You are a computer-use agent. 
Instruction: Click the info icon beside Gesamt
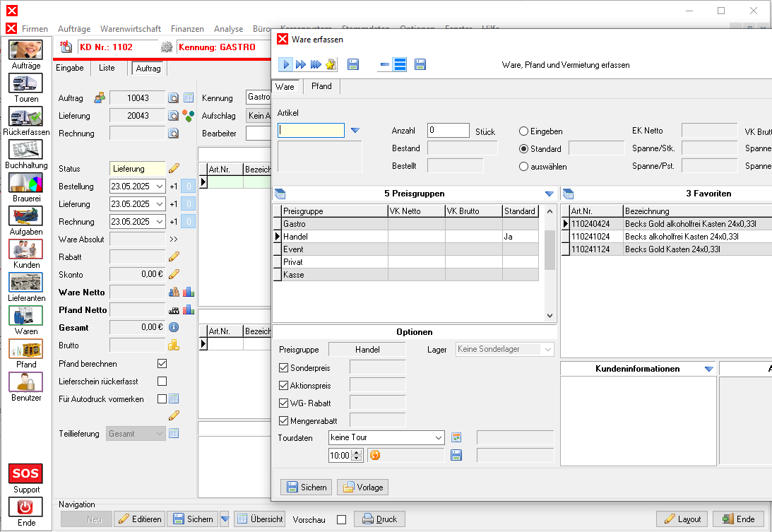[174, 328]
